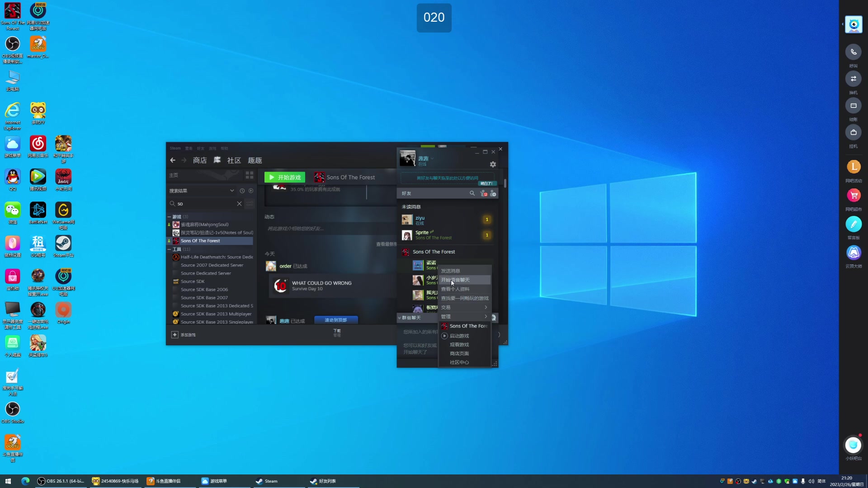Open BattleNet desktop shortcut
Viewport: 868px width, 488px height.
pos(38,213)
